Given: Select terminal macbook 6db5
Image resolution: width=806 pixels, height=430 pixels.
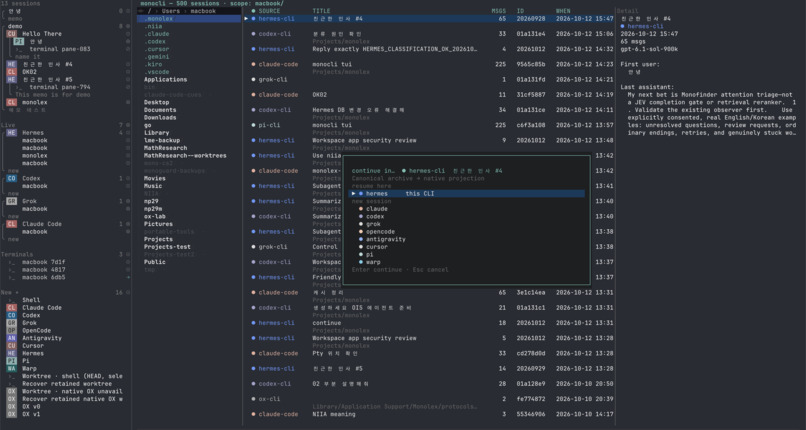Looking at the screenshot, I should coord(44,277).
